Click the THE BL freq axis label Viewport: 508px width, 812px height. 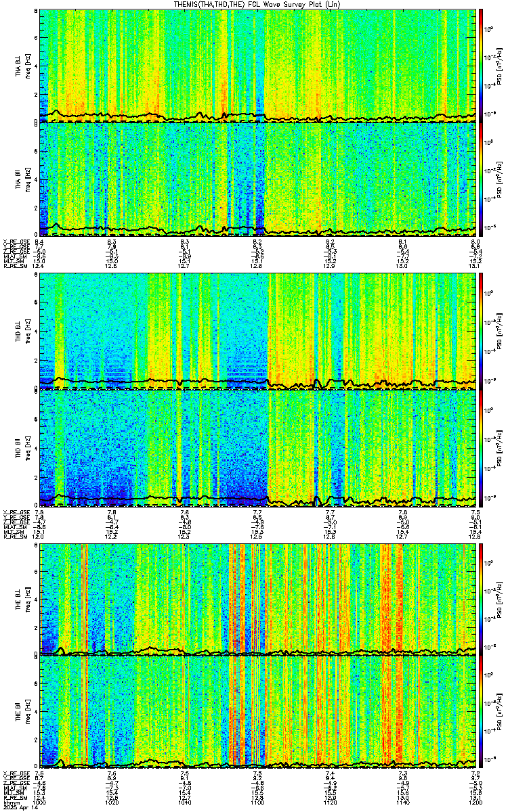pyautogui.click(x=28, y=599)
